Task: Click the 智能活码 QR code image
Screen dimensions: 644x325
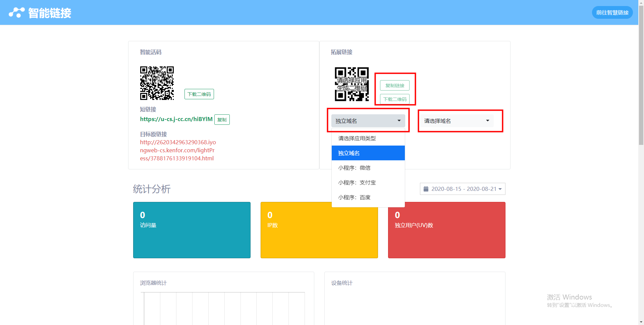Action: tap(157, 83)
